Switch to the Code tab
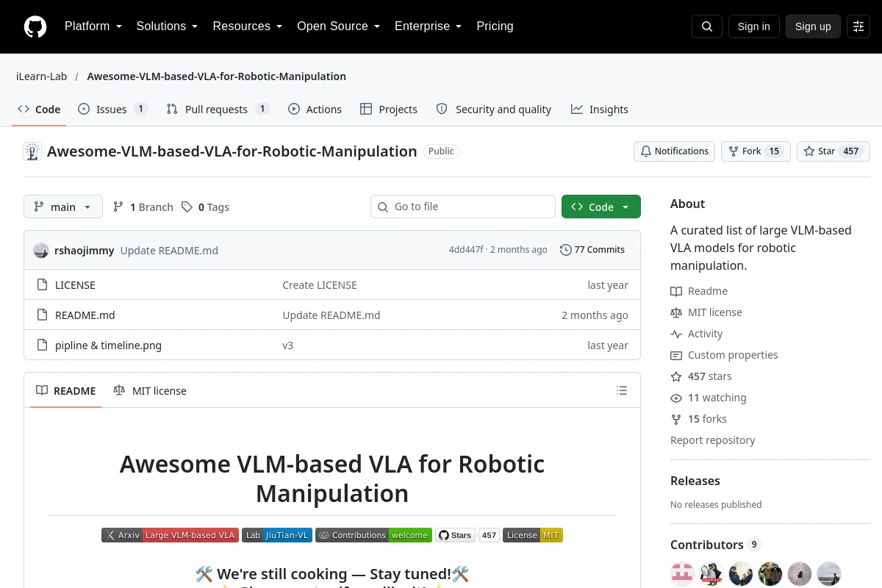 (x=39, y=110)
